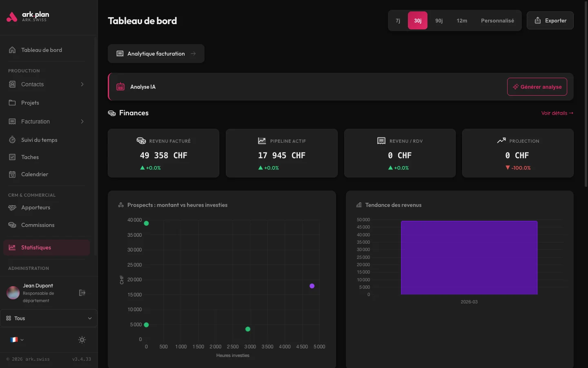This screenshot has width=588, height=368.
Task: Switch to the 12m tab
Action: (x=462, y=20)
